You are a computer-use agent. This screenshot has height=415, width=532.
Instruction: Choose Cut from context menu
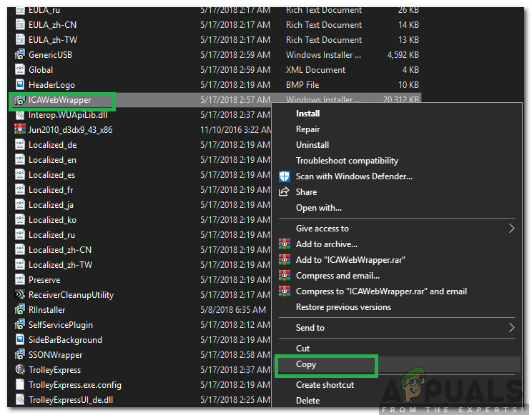pyautogui.click(x=302, y=349)
